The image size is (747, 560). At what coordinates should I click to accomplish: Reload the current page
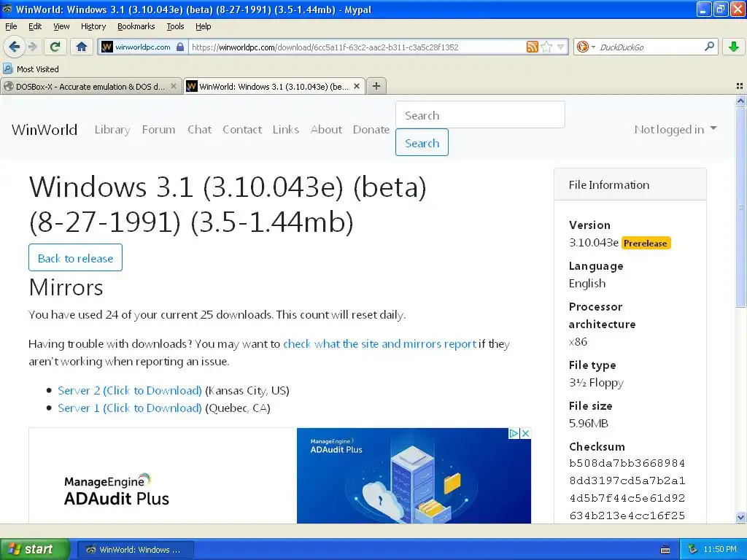[55, 47]
